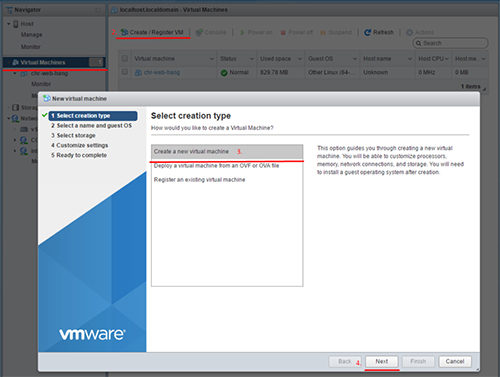This screenshot has height=377, width=500.
Task: Click inside the Search field
Action: (450, 43)
